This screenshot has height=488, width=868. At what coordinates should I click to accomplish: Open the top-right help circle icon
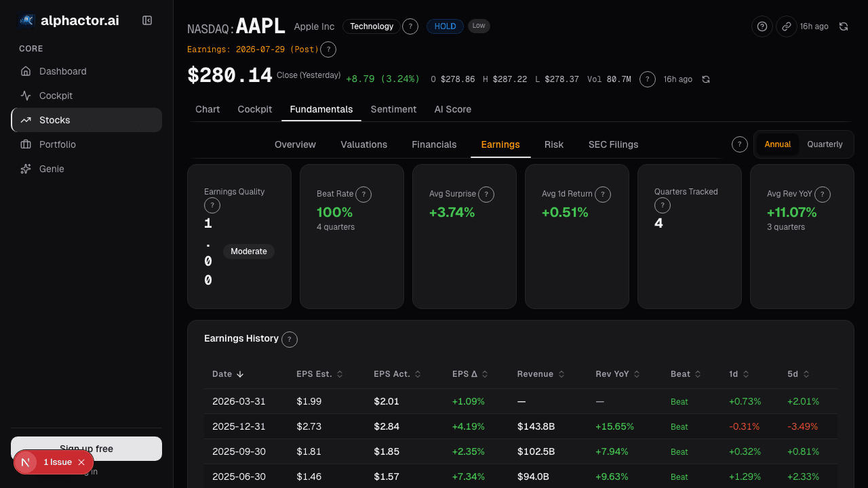pos(762,26)
